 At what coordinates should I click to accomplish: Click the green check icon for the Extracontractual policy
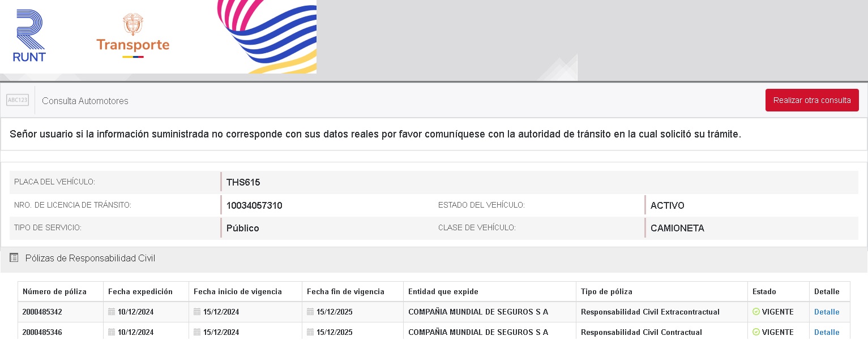click(756, 312)
